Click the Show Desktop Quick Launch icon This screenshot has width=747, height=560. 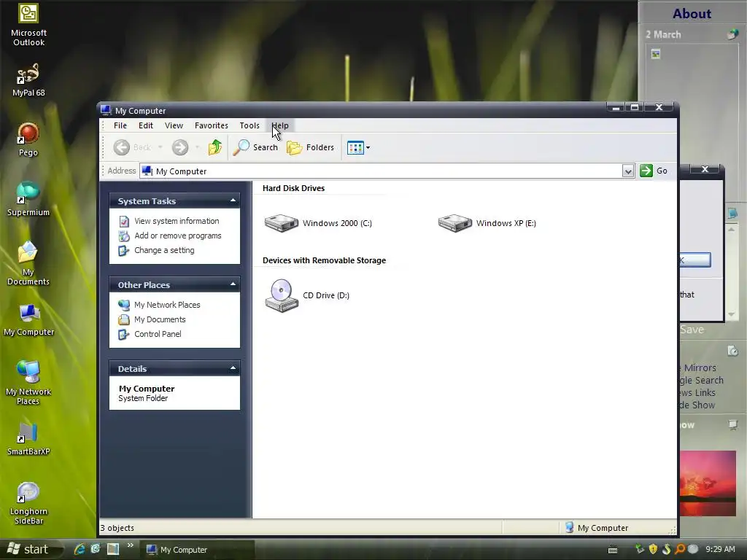(x=113, y=549)
